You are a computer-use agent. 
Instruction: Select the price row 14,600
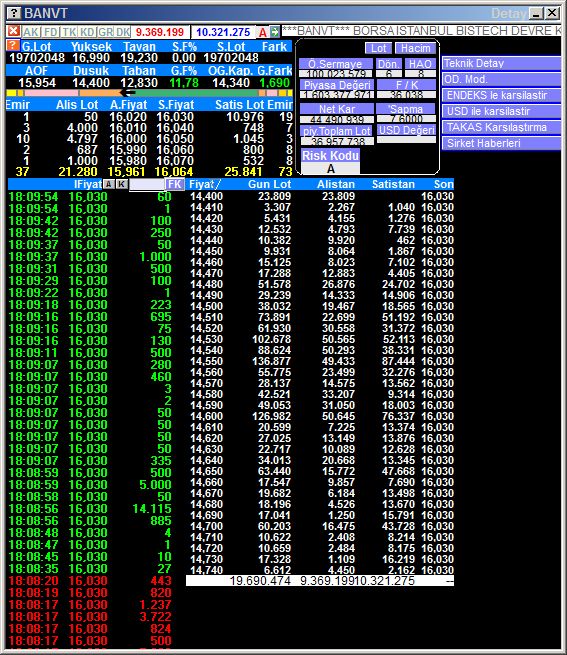coord(321,416)
